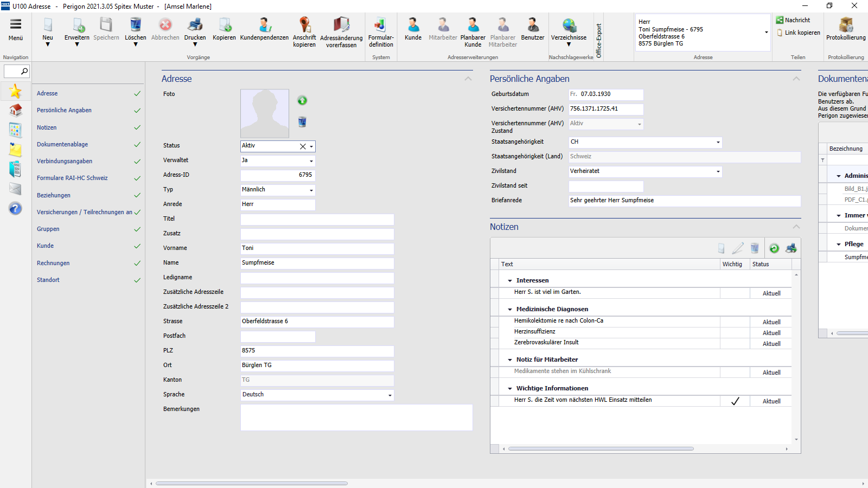Open the Zivilstand dropdown
Viewport: 868px width, 488px height.
[x=718, y=171]
